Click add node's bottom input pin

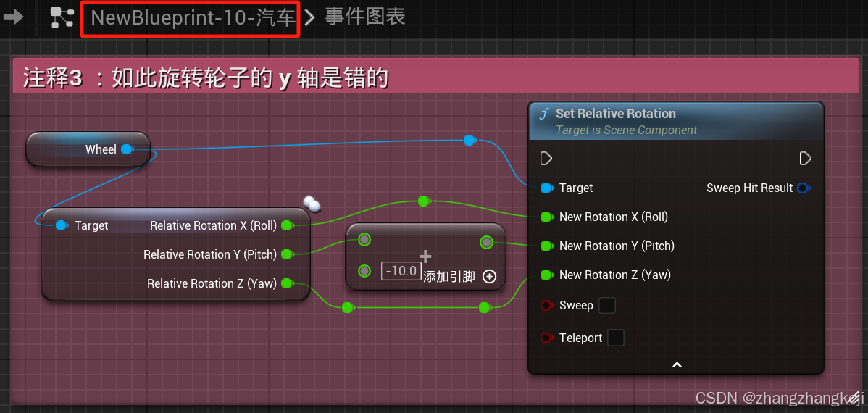point(364,271)
